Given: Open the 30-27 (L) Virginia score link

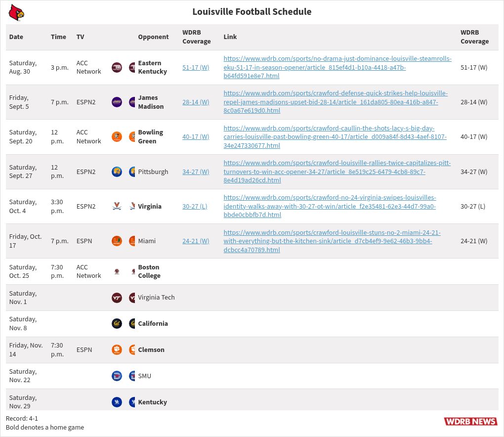Looking at the screenshot, I should (x=195, y=206).
